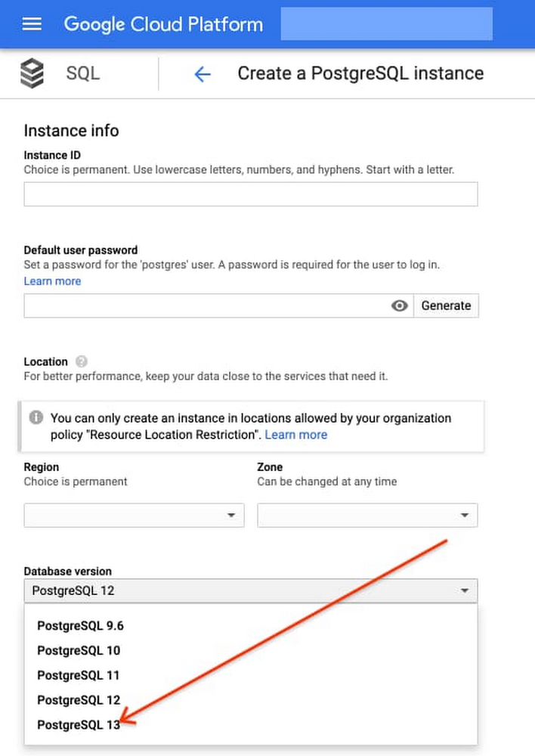Screen dimensions: 535x756
Task: Click the Generate password button
Action: pos(446,305)
